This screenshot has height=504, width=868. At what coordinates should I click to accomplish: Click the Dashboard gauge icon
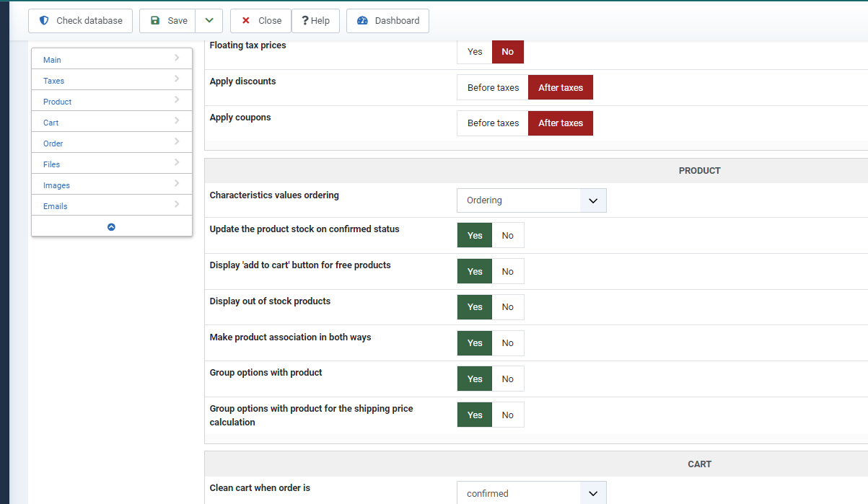point(362,21)
